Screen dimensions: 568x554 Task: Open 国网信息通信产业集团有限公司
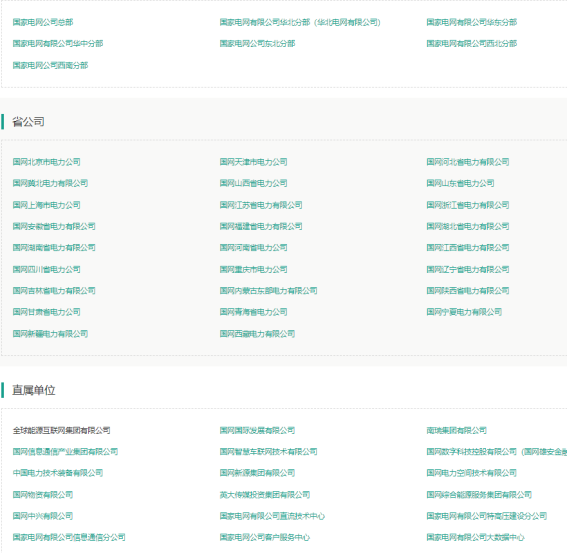click(x=65, y=452)
